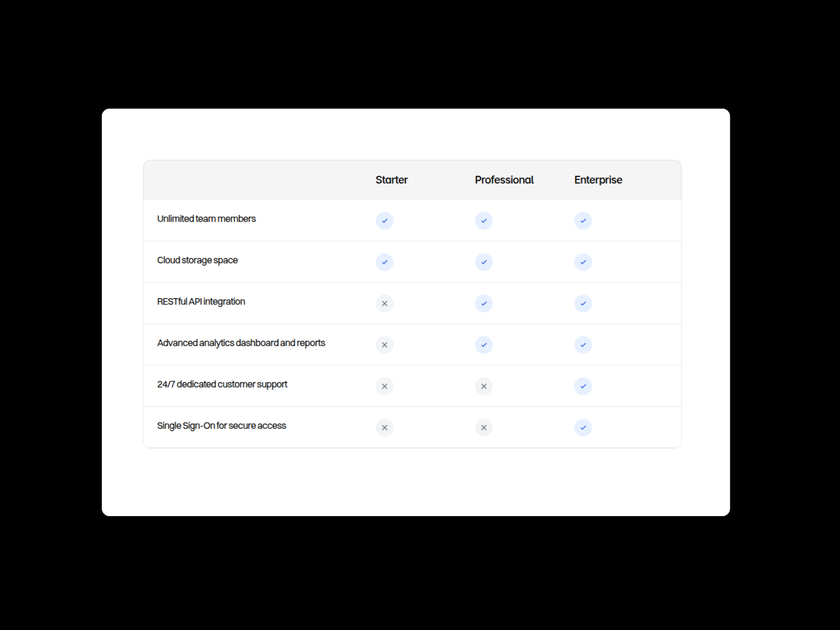The image size is (840, 630).
Task: Click Advanced analytics dashboard and reports text
Action: (x=241, y=343)
